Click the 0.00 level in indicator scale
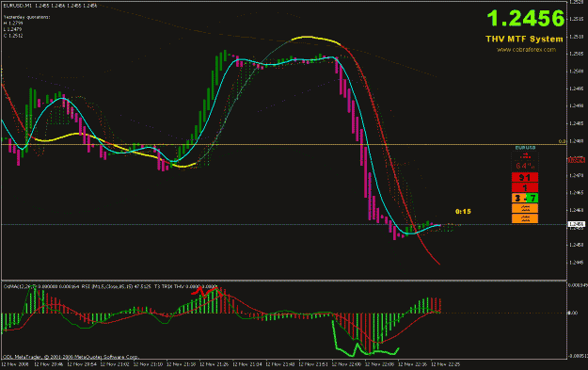588x370 pixels. [573, 313]
